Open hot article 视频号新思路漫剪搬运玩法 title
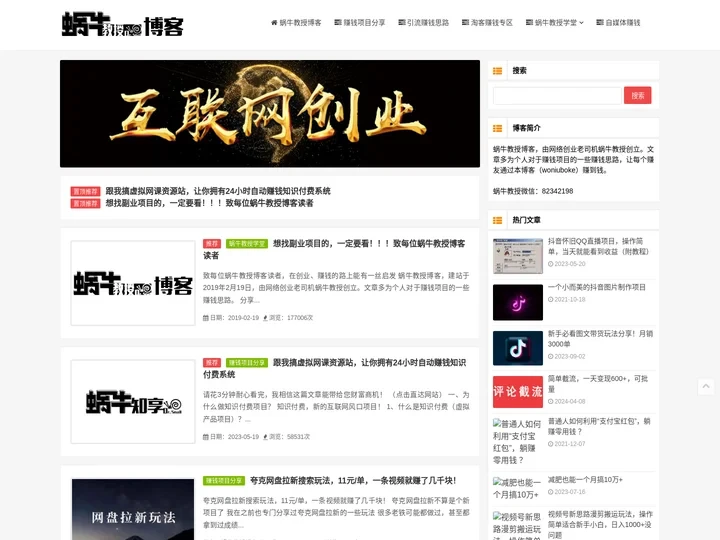Image resolution: width=720 pixels, height=540 pixels. (600, 524)
